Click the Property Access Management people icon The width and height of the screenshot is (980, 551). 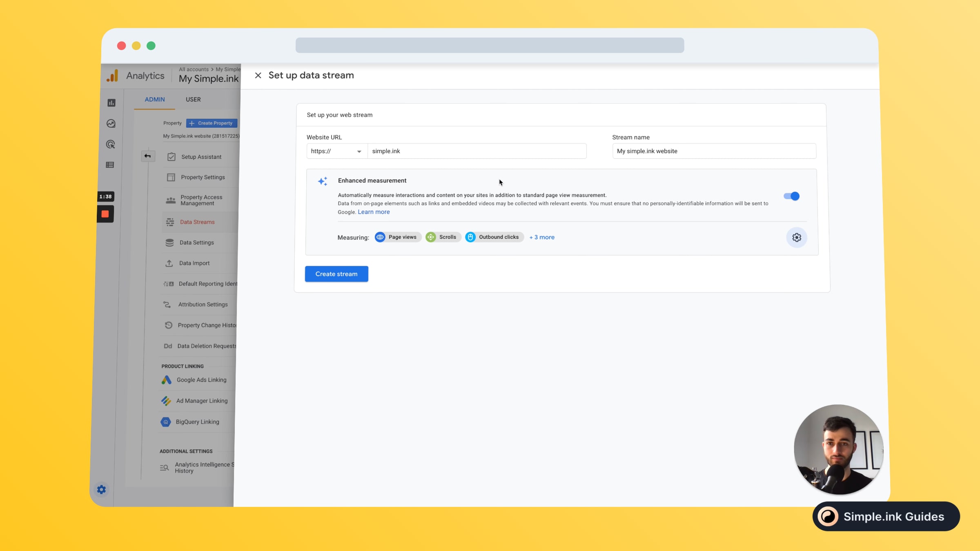(x=171, y=200)
